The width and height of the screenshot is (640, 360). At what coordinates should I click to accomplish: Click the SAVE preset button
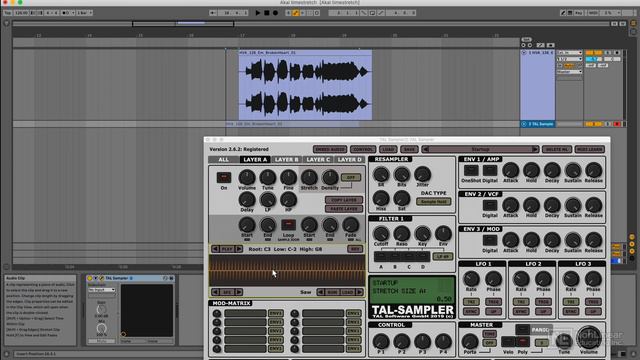coord(409,149)
